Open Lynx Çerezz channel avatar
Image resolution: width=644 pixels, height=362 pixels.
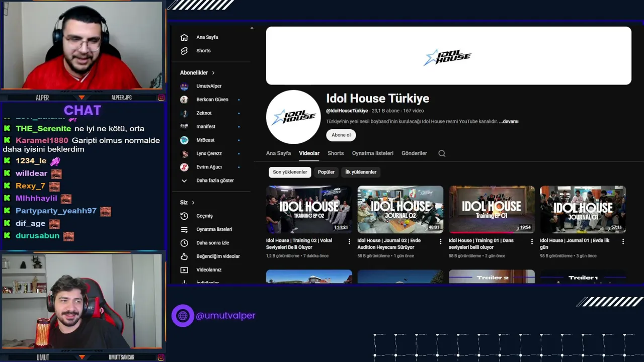(x=184, y=153)
